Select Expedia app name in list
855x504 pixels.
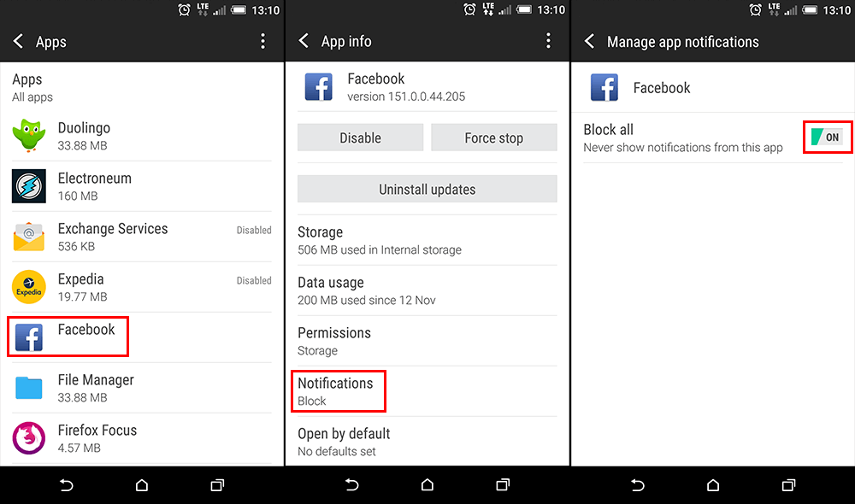pyautogui.click(x=80, y=279)
